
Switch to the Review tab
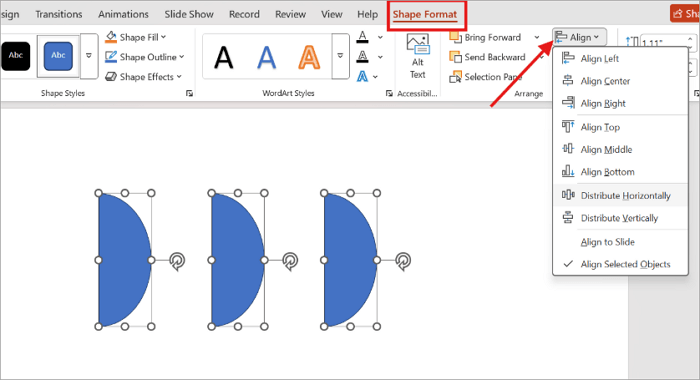click(290, 14)
